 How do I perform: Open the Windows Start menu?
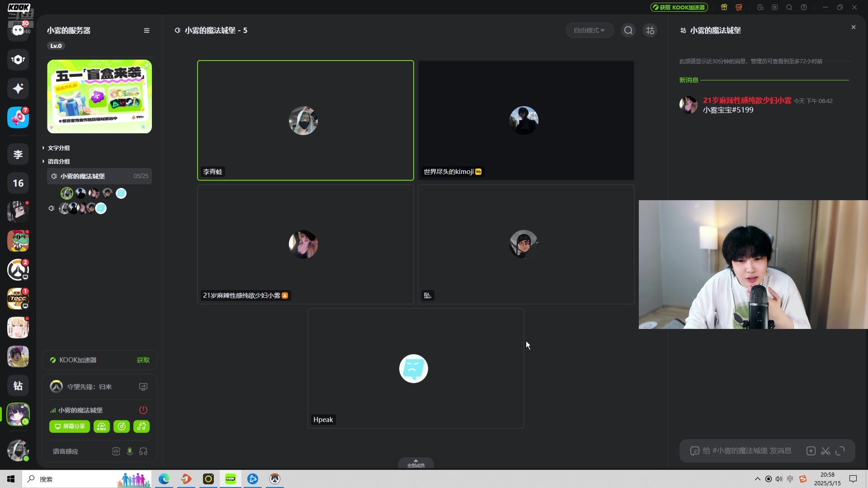point(11,479)
